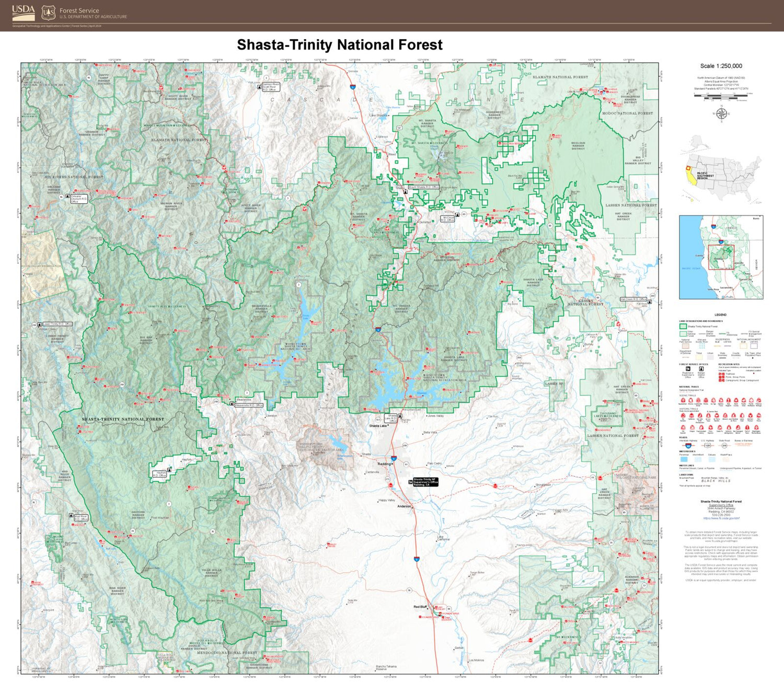Click the "MODOC NATIONAL FOREST" label
The image size is (784, 695).
(628, 113)
